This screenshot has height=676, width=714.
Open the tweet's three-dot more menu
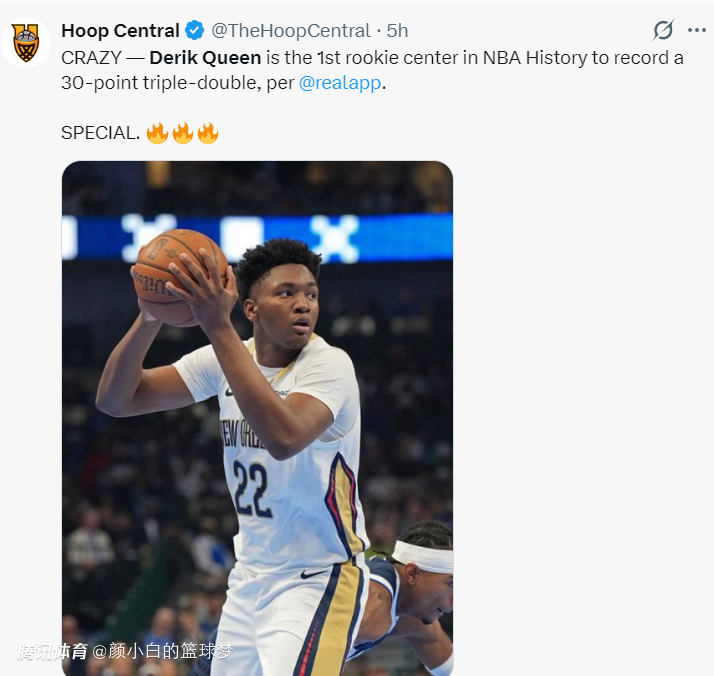[697, 30]
